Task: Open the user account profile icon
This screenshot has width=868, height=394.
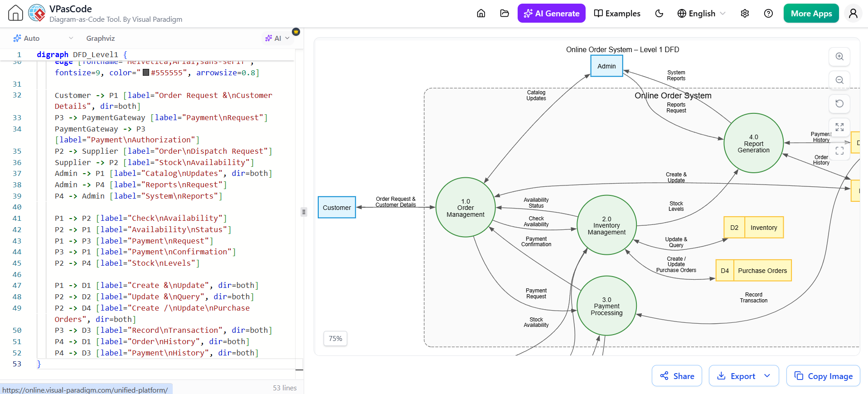Action: [853, 13]
